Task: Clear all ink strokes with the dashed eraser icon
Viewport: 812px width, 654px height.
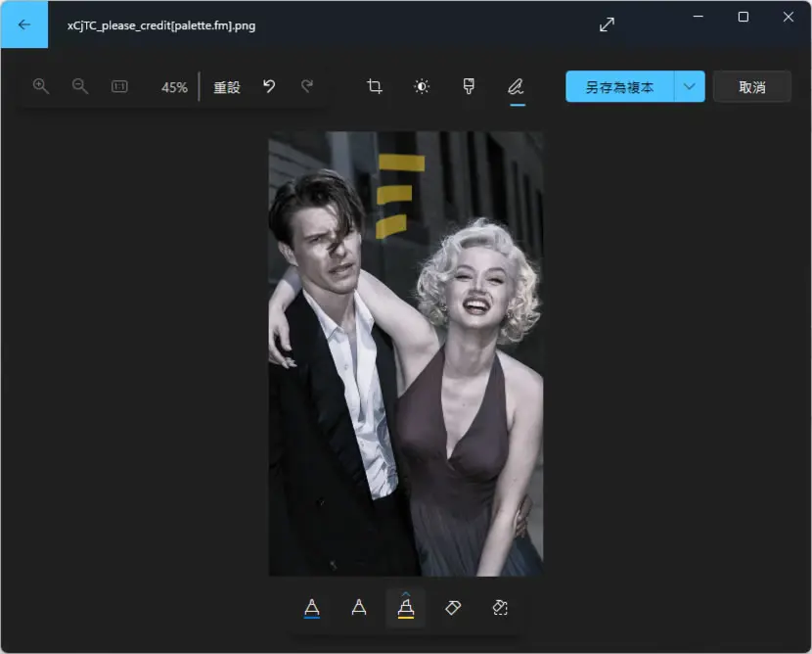Action: (500, 607)
